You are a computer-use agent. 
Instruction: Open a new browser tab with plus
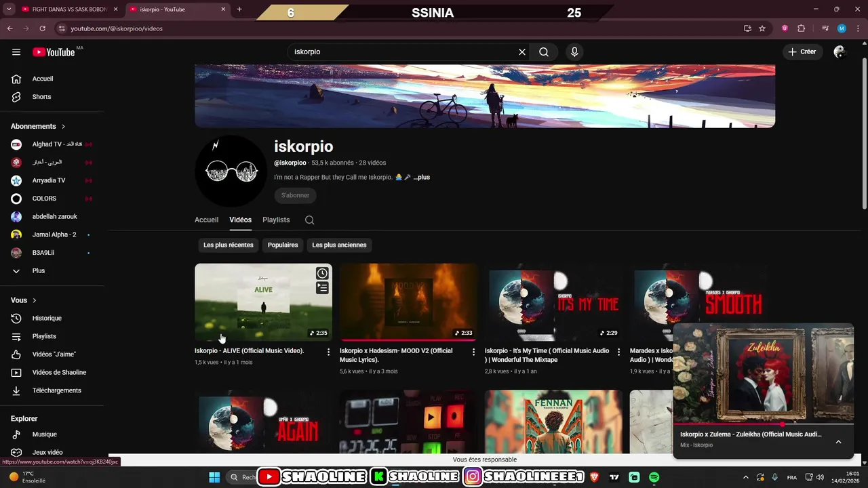click(x=239, y=9)
